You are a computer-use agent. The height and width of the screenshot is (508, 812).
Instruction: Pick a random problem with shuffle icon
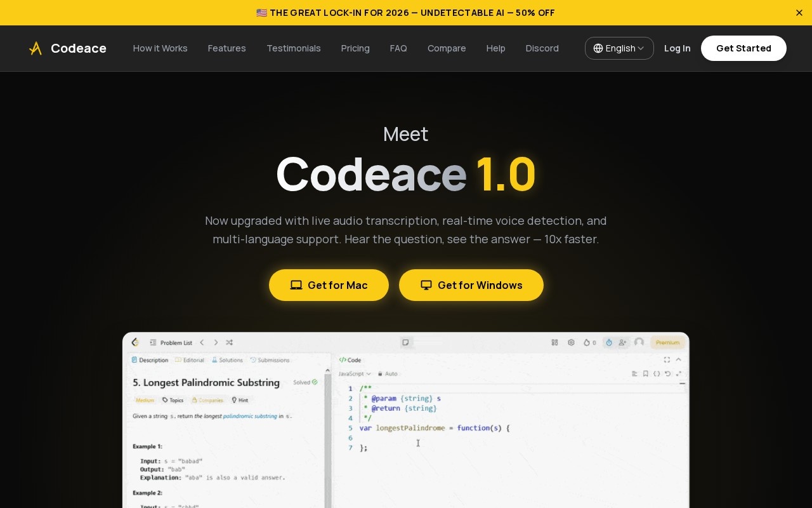[x=229, y=342]
